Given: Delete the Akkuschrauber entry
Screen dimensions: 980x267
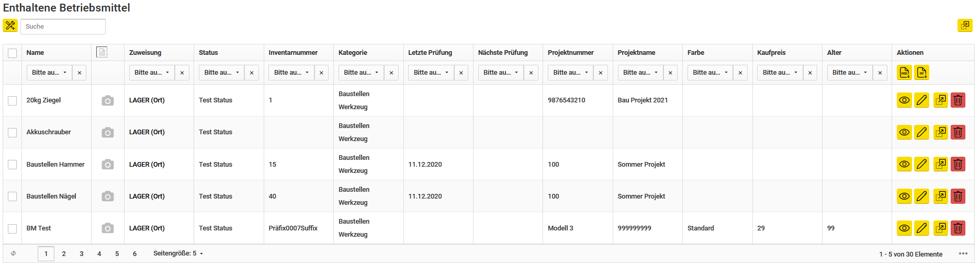Looking at the screenshot, I should [958, 132].
